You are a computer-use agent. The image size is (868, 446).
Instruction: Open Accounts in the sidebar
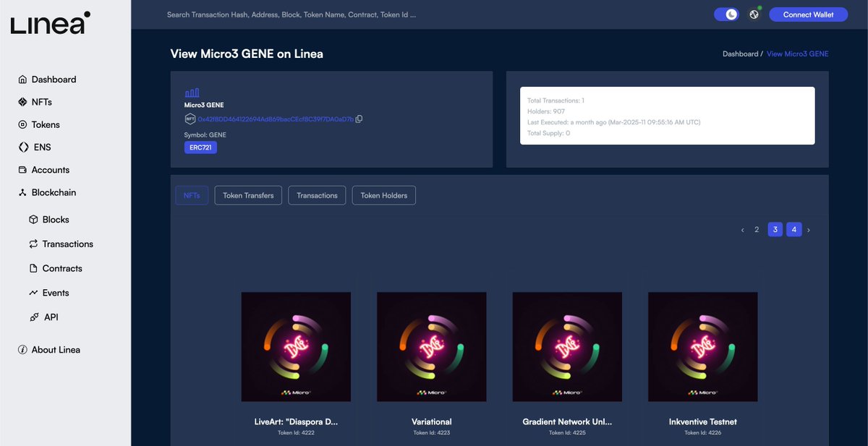click(x=51, y=170)
